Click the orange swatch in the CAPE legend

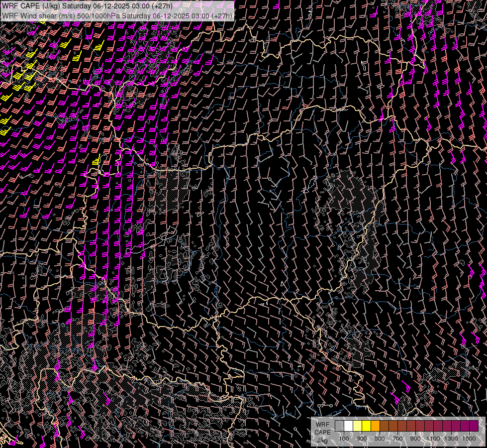[x=376, y=426]
